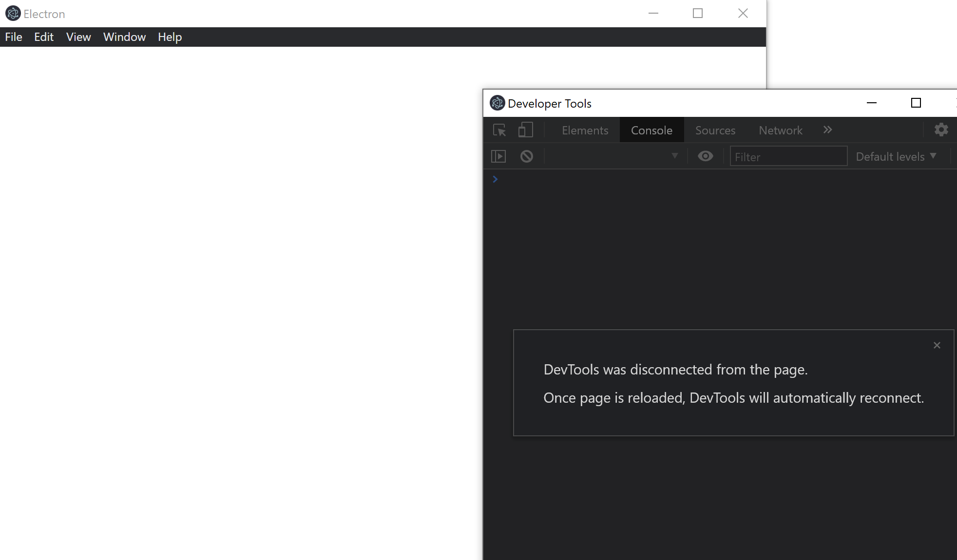Toggle the device emulation icon

525,130
